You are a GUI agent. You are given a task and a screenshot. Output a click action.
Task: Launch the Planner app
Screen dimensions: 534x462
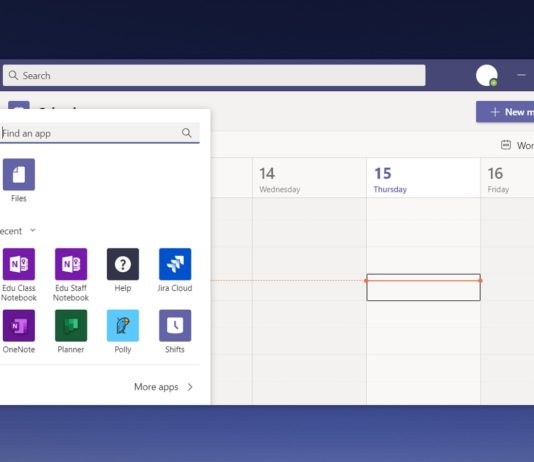pyautogui.click(x=71, y=325)
